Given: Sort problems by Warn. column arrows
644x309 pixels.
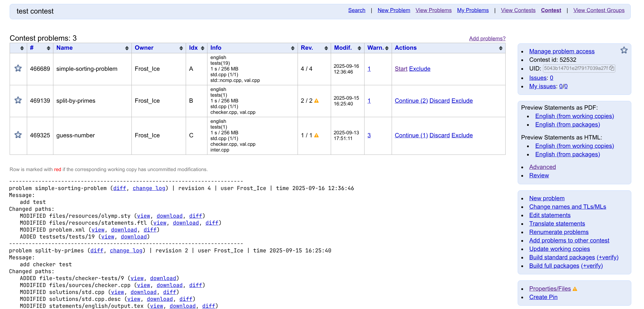Looking at the screenshot, I should pos(387,48).
